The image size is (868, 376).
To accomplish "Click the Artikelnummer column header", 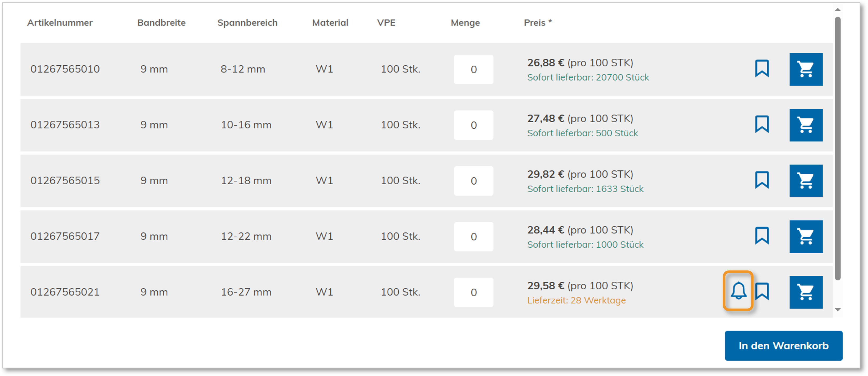I will coord(60,23).
